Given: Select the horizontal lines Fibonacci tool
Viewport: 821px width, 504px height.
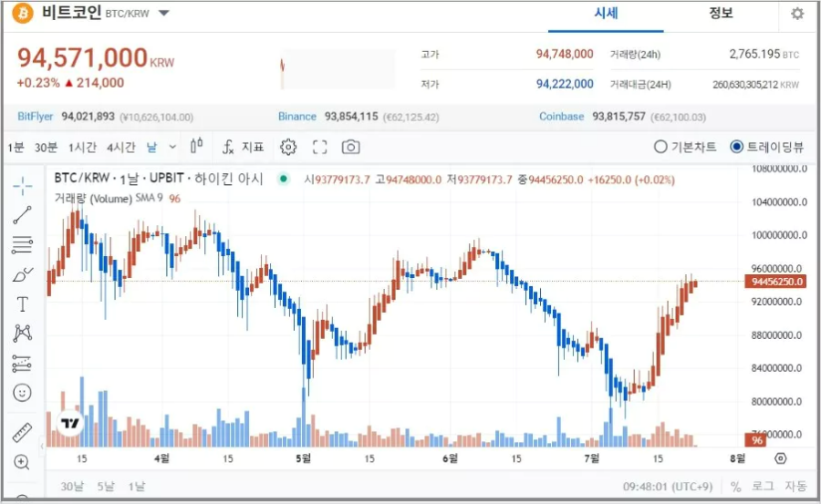Looking at the screenshot, I should 22,244.
